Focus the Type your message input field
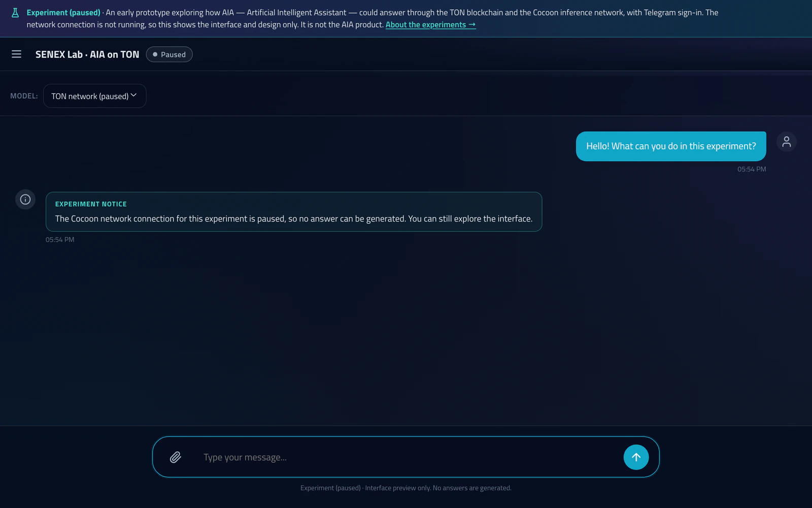 (406, 457)
